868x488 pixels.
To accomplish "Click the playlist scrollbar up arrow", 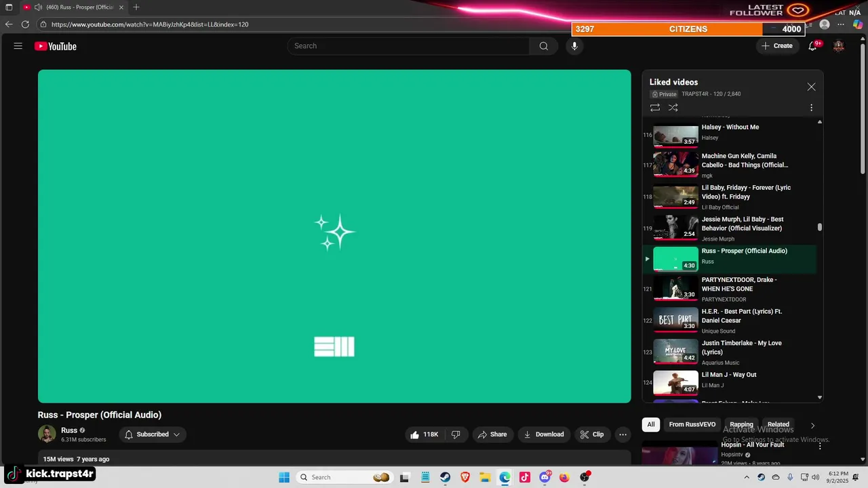I will pos(820,122).
